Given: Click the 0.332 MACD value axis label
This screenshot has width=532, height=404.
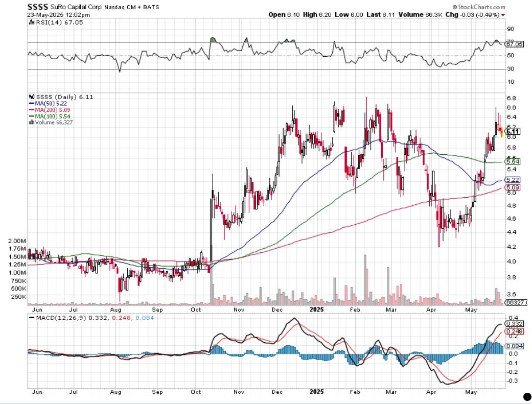Looking at the screenshot, I should [x=514, y=324].
